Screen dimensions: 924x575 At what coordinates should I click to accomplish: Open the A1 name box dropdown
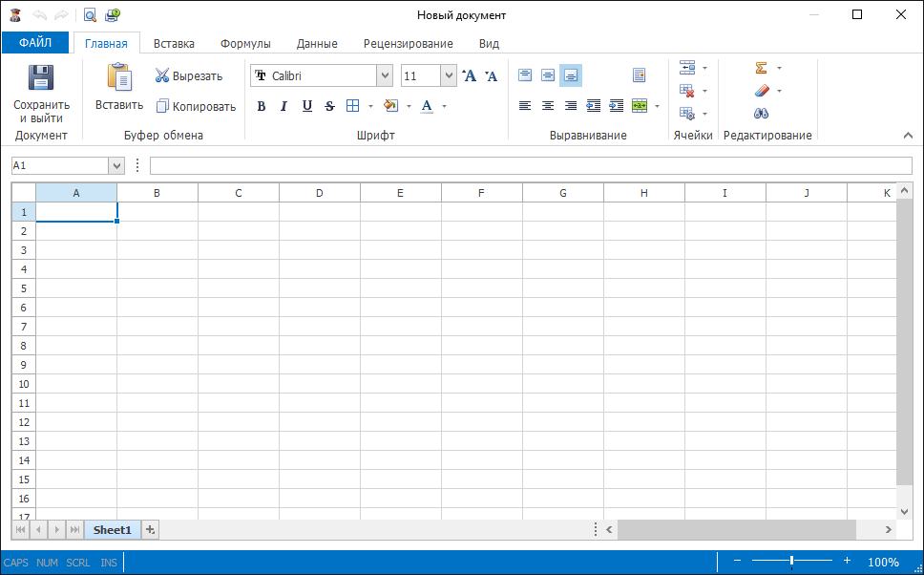[116, 165]
